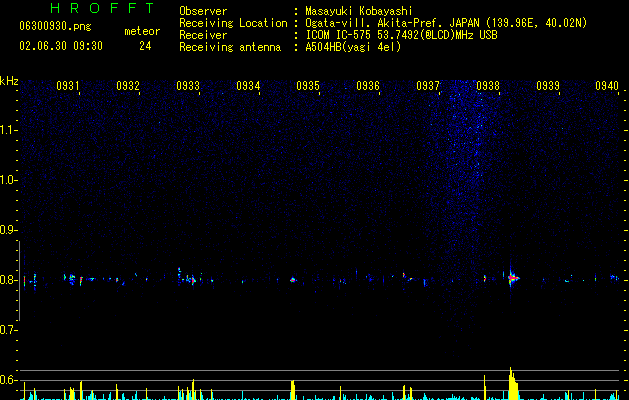The image size is (629, 400).
Task: Click the meteor count value 24
Action: [x=145, y=46]
